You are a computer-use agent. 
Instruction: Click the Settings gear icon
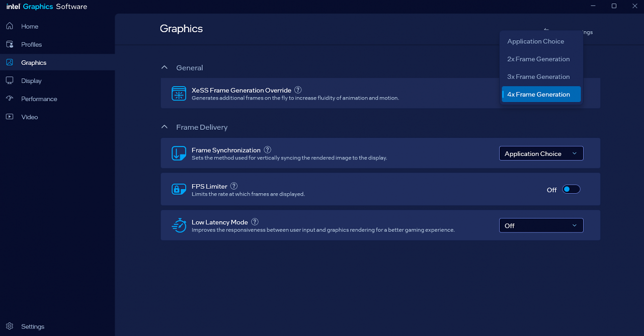pyautogui.click(x=10, y=326)
